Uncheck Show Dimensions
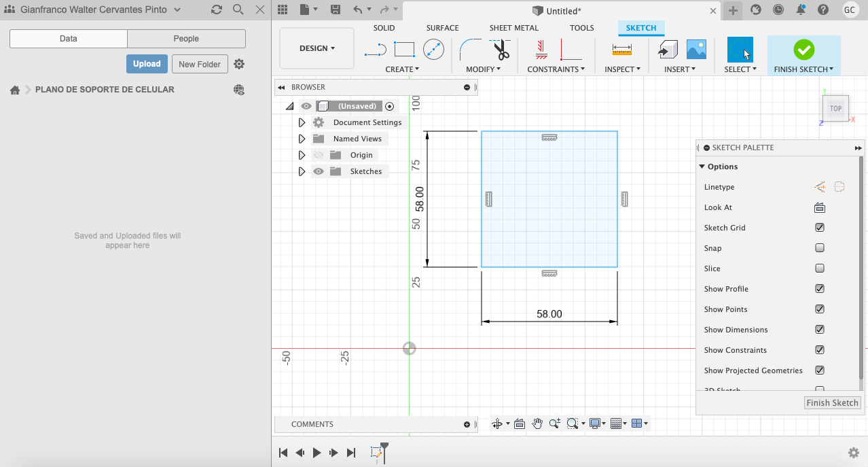The image size is (868, 467). (x=820, y=330)
